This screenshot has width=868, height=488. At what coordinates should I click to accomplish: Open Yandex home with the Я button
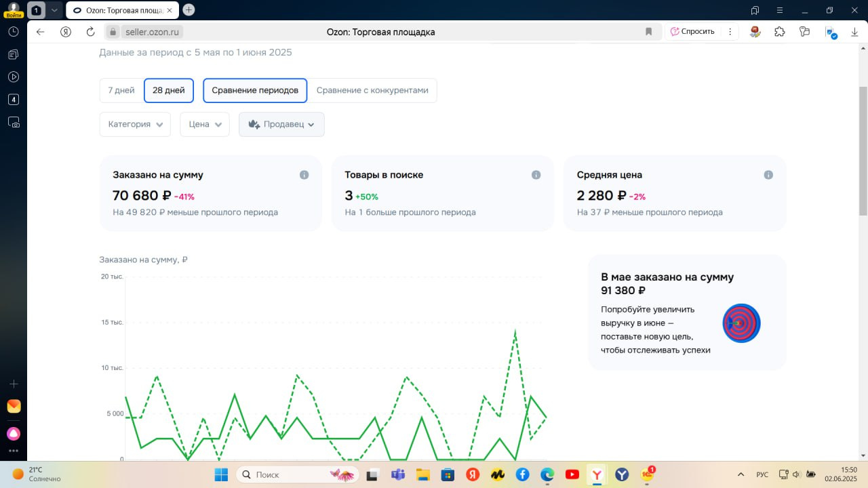point(65,32)
